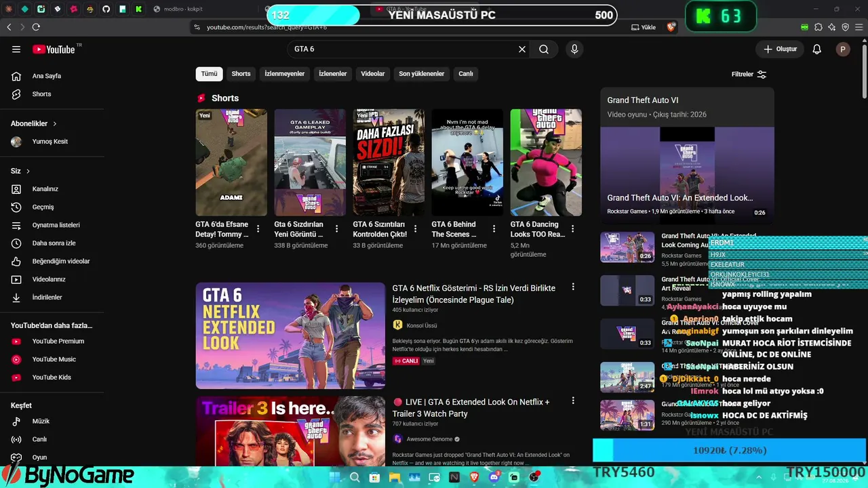Image resolution: width=868 pixels, height=488 pixels.
Task: Open Discord from the taskbar
Action: click(494, 477)
